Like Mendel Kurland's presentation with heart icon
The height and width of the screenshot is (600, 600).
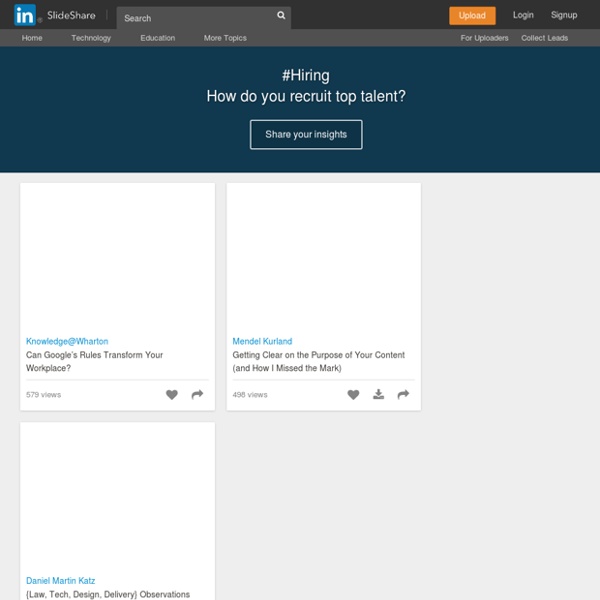(x=353, y=394)
